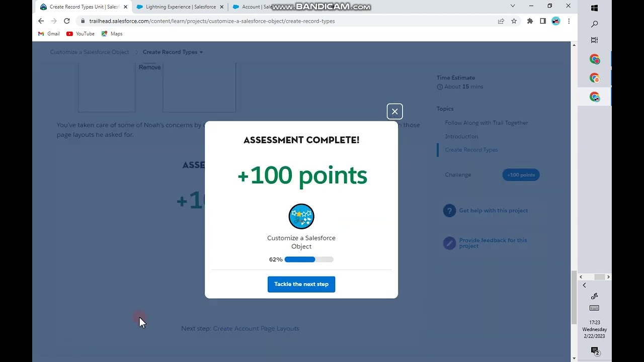This screenshot has height=362, width=644.
Task: Open the touch keyboard tray icon
Action: tap(594, 308)
